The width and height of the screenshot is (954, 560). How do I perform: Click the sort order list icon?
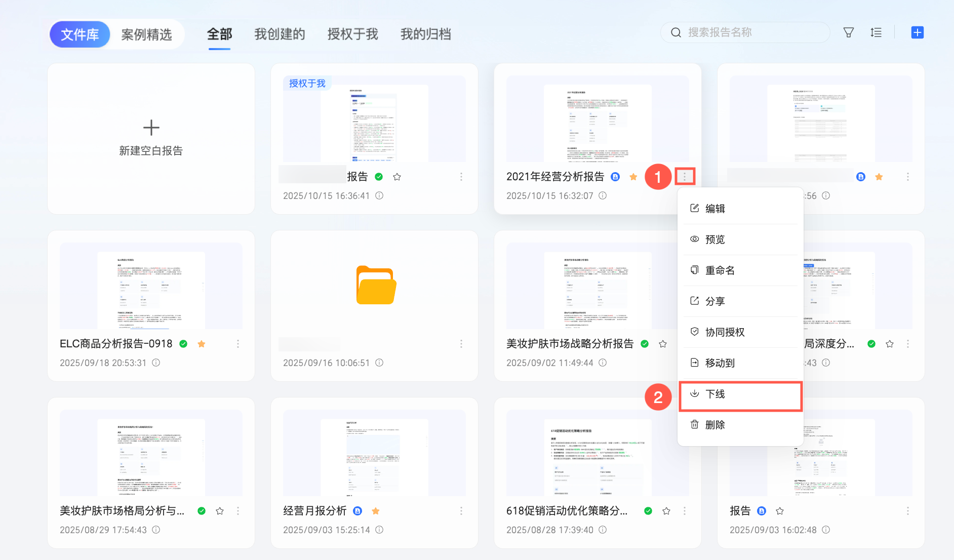[x=876, y=33]
